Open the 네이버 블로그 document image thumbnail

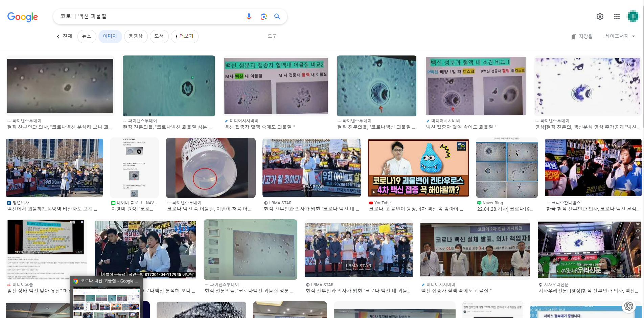click(134, 168)
